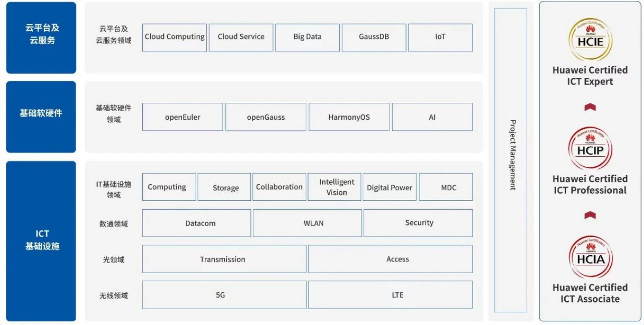Viewport: 644px width, 325px height.
Task: Click the AI certification box
Action: click(x=432, y=117)
